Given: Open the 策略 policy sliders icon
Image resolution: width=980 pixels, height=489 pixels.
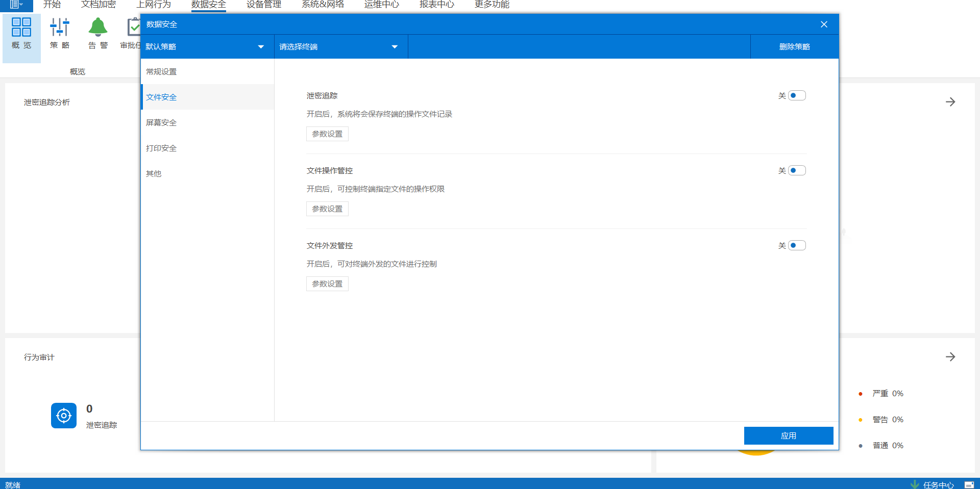Looking at the screenshot, I should point(60,28).
